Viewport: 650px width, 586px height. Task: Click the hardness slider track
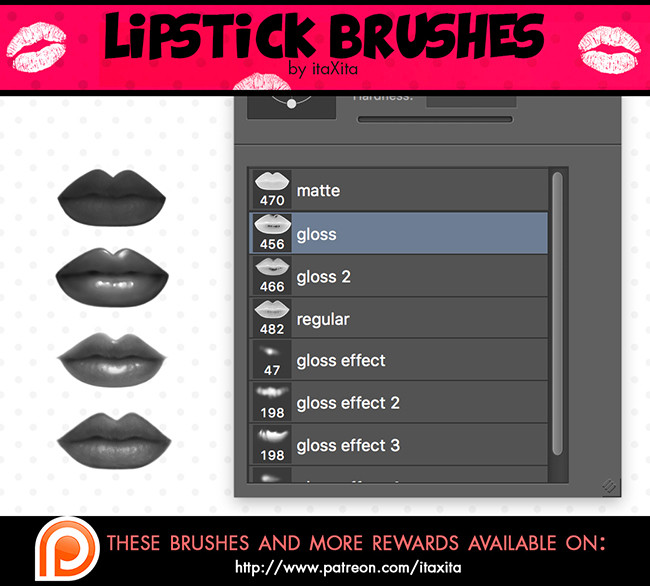pyautogui.click(x=435, y=120)
